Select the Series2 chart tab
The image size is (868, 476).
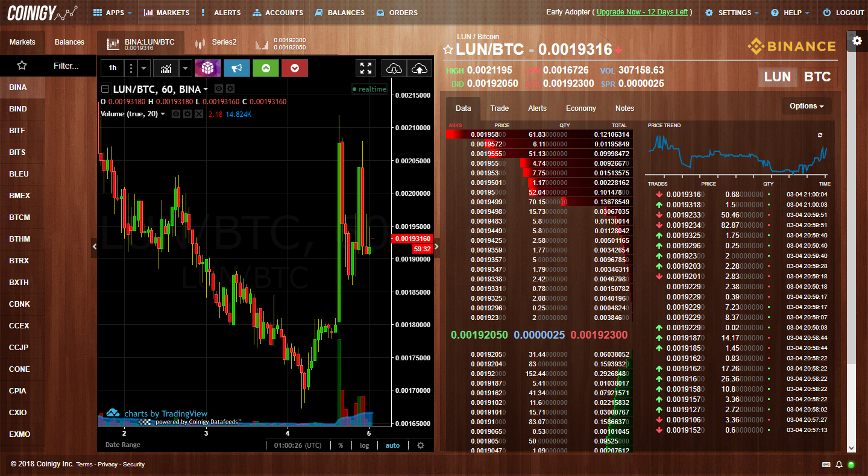(x=216, y=43)
